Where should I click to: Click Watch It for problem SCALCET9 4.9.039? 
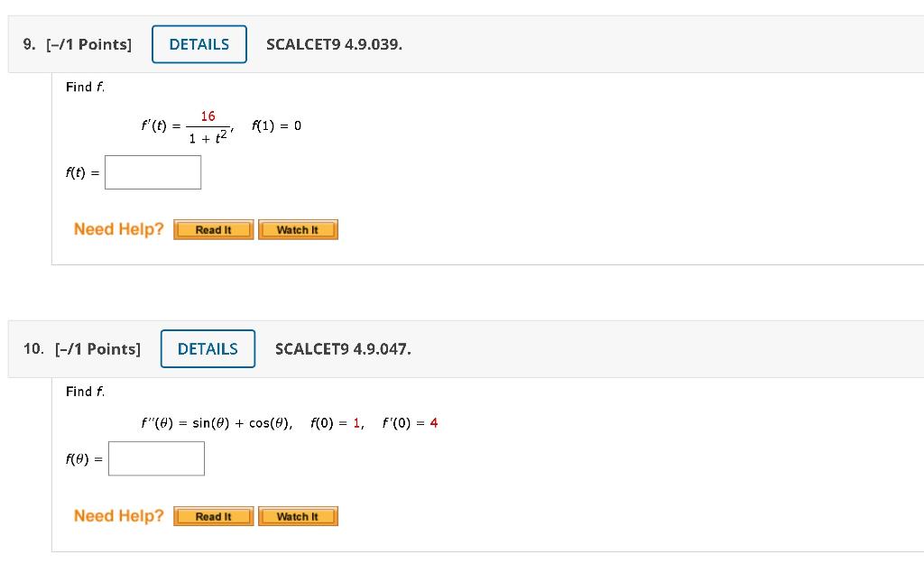tap(298, 229)
